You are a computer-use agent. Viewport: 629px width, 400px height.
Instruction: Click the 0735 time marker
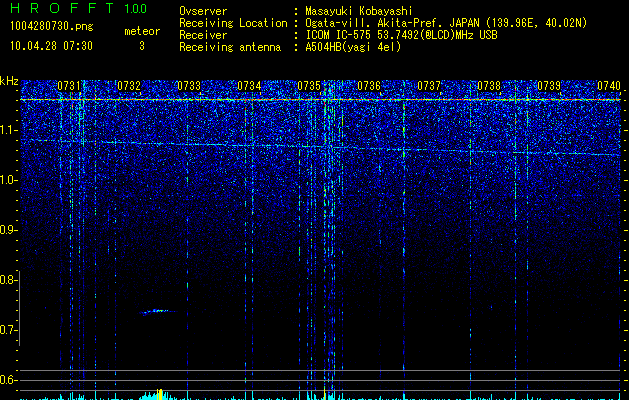(x=309, y=86)
